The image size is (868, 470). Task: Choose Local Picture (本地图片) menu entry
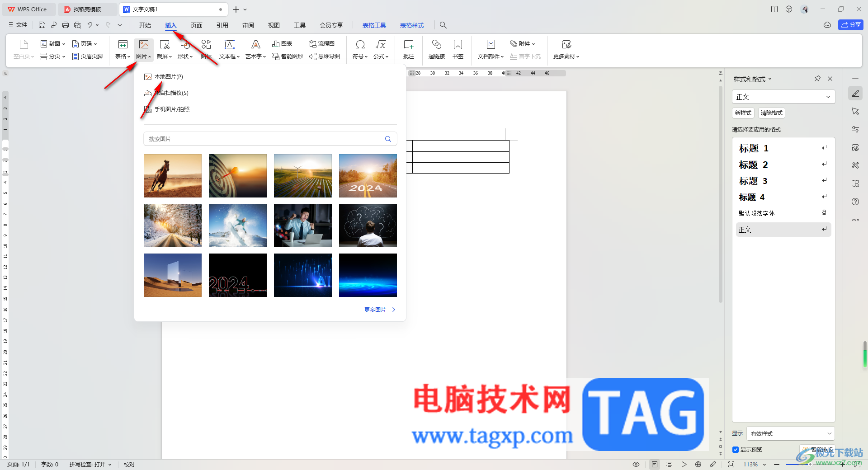tap(164, 77)
